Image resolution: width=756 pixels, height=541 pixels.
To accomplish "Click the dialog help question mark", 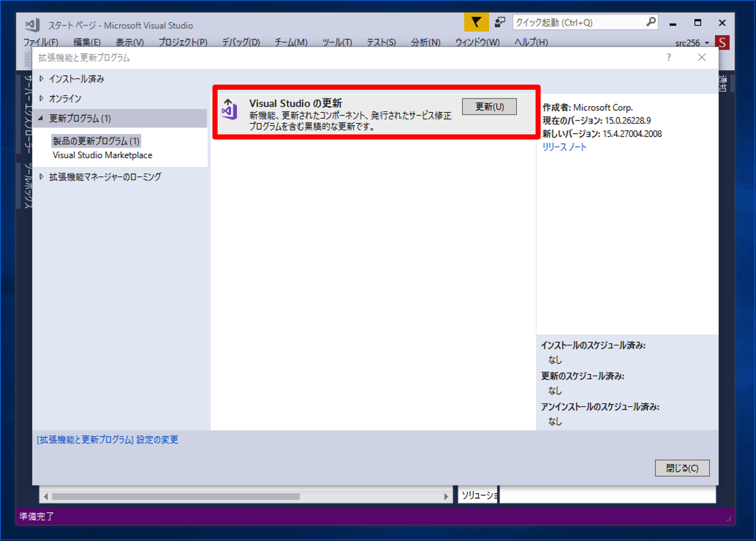I will (669, 57).
